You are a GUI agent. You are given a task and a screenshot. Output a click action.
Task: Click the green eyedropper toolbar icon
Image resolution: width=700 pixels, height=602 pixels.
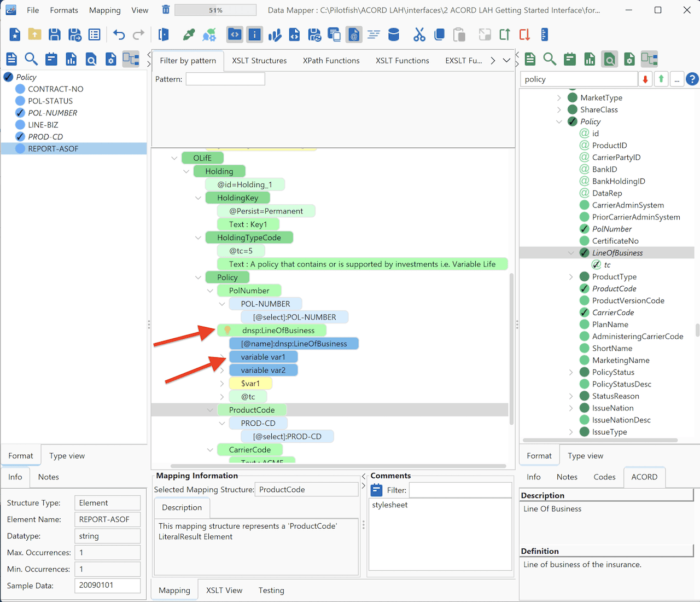pyautogui.click(x=189, y=34)
